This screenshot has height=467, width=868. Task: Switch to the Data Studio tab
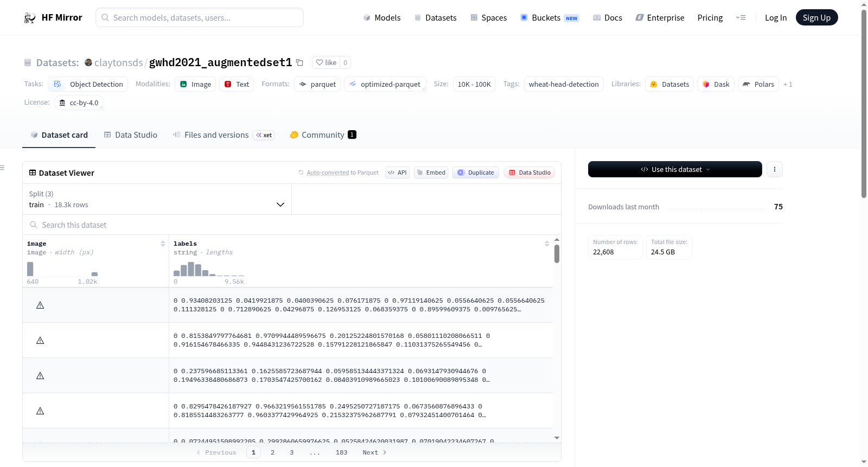130,135
